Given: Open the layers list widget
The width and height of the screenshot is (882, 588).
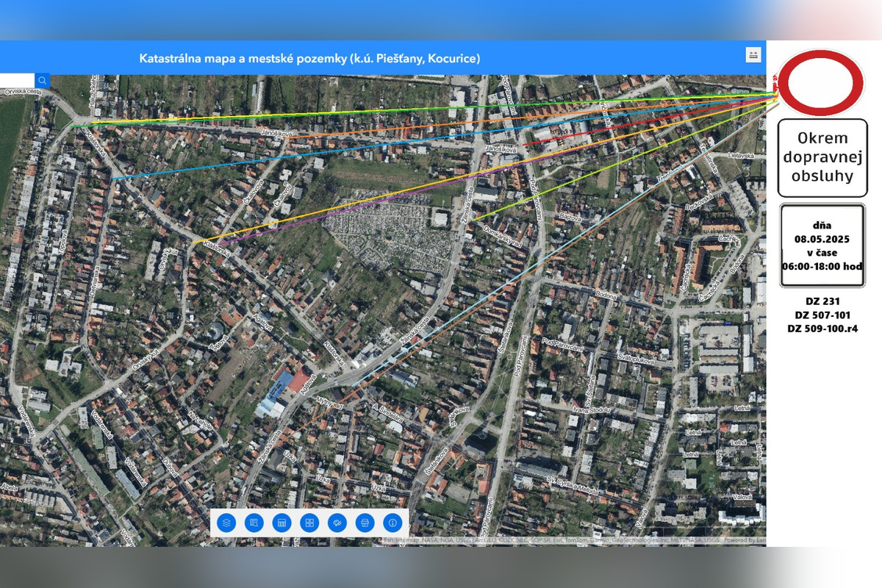Looking at the screenshot, I should tap(227, 523).
